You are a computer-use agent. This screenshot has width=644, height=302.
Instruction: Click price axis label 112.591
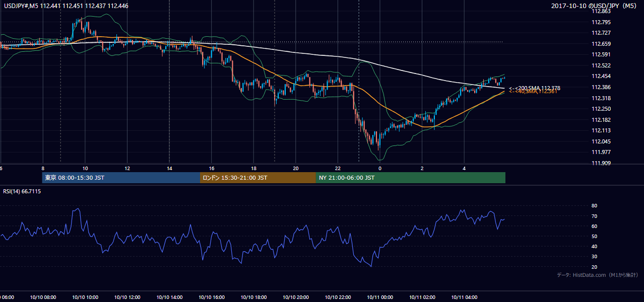pos(601,54)
